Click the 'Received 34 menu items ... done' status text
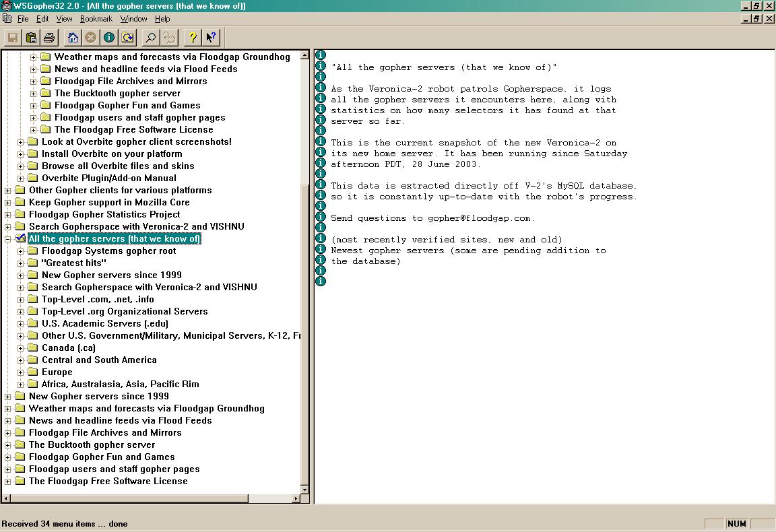 pos(65,524)
